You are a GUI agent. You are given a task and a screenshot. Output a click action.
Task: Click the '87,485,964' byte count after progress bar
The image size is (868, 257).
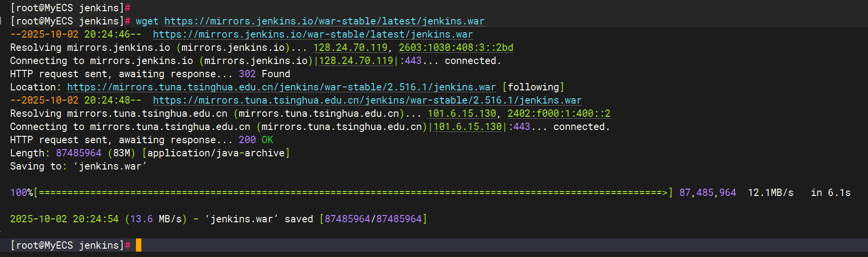coord(708,193)
